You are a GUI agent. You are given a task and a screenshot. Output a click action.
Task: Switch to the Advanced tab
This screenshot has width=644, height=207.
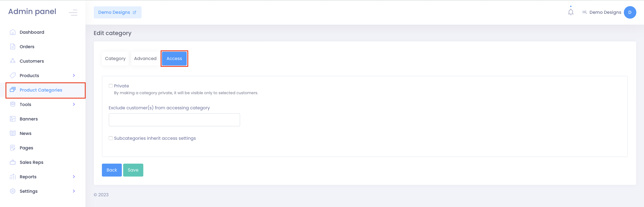145,58
